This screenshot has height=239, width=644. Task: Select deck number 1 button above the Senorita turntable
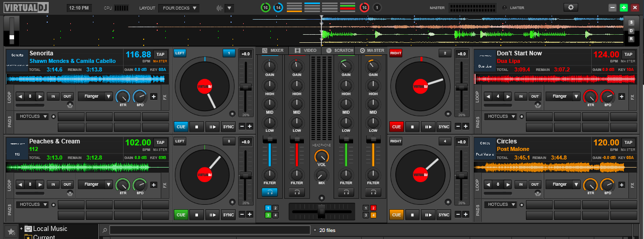point(229,53)
